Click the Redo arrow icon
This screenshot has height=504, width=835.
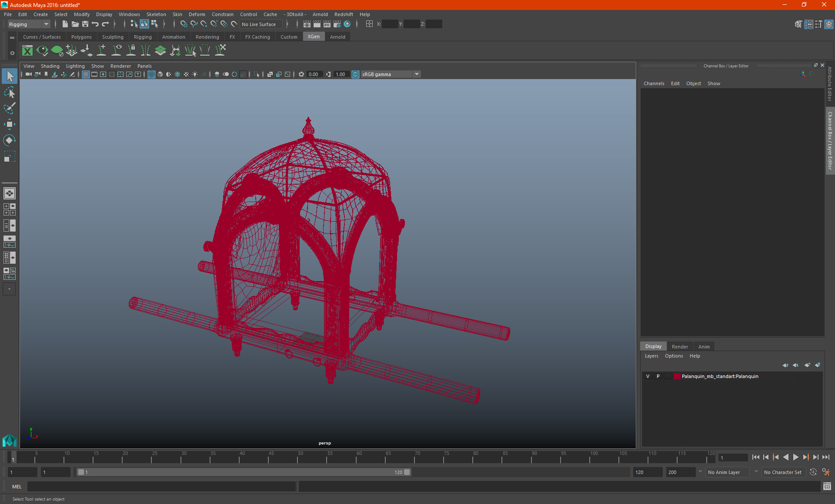pos(105,24)
